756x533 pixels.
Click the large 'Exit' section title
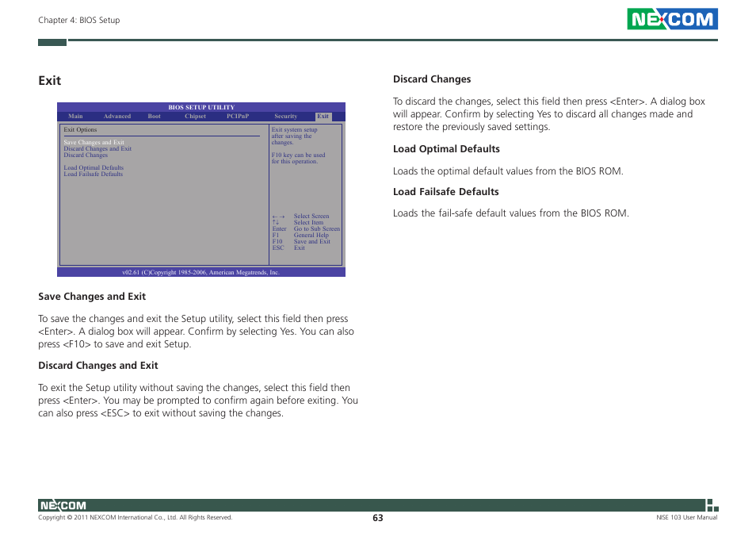pos(50,81)
